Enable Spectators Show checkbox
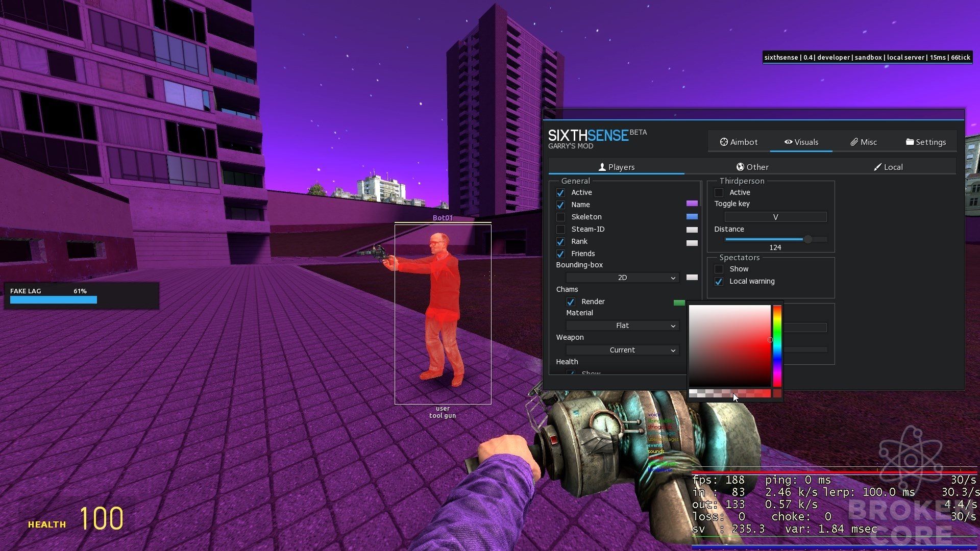 tap(719, 269)
